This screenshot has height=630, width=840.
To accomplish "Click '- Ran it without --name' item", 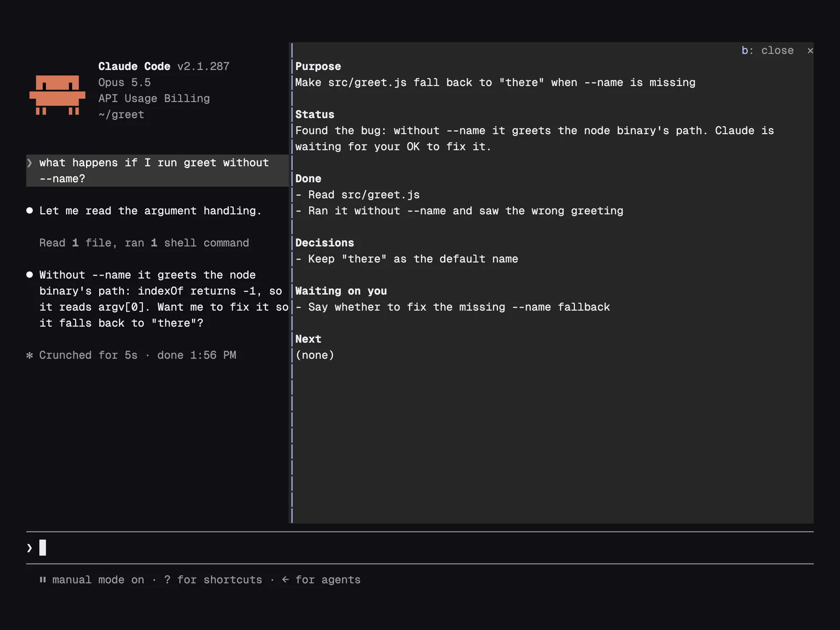I will 459,211.
